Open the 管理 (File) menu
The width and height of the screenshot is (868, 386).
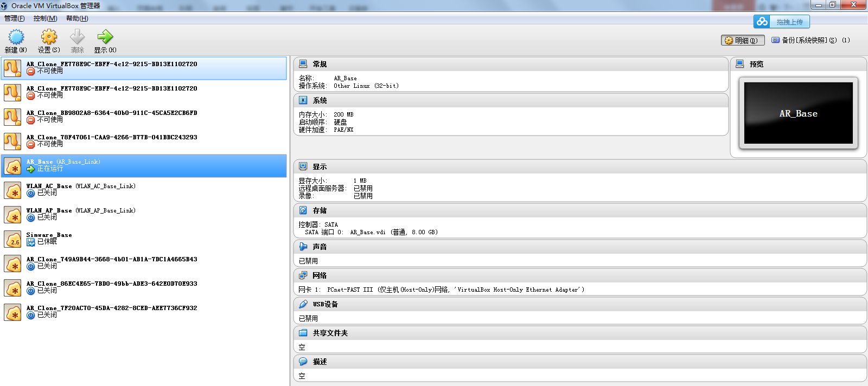pyautogui.click(x=15, y=18)
